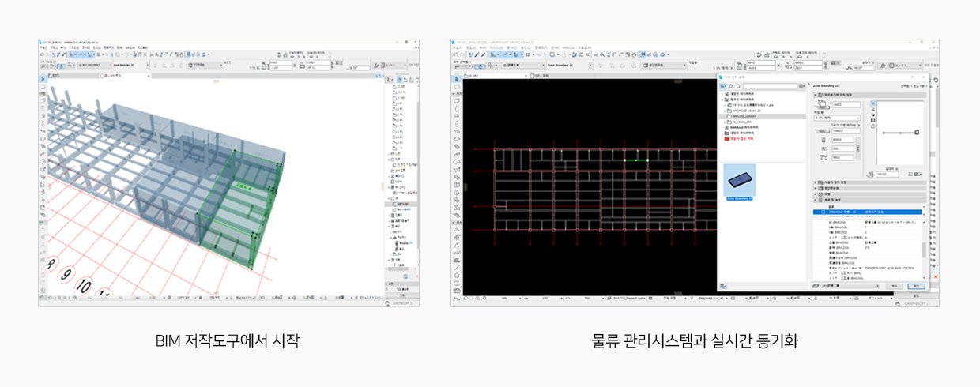Select the Zone Boundary 22 object thumbnail
980x387 pixels.
(740, 181)
